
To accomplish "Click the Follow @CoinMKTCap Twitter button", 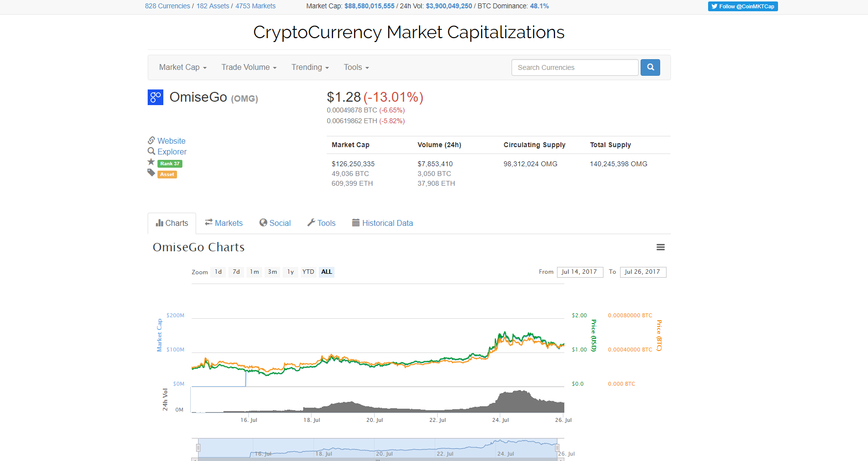I will (x=743, y=6).
